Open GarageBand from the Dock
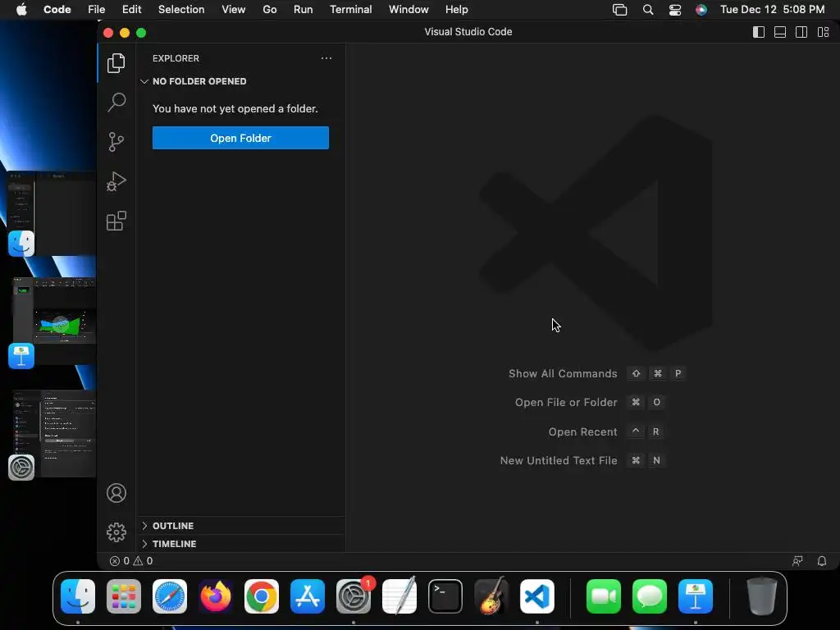This screenshot has height=630, width=840. 491,596
